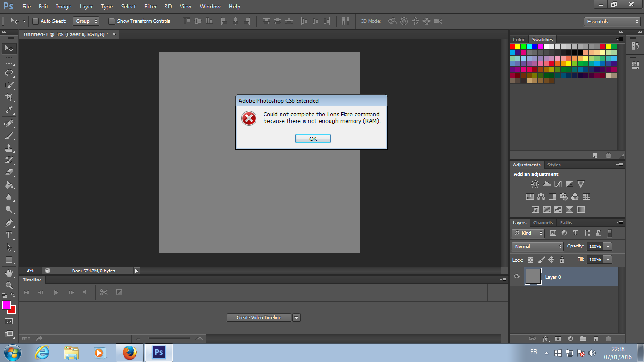
Task: Expand the status bar Doc info arrow
Action: (x=137, y=271)
